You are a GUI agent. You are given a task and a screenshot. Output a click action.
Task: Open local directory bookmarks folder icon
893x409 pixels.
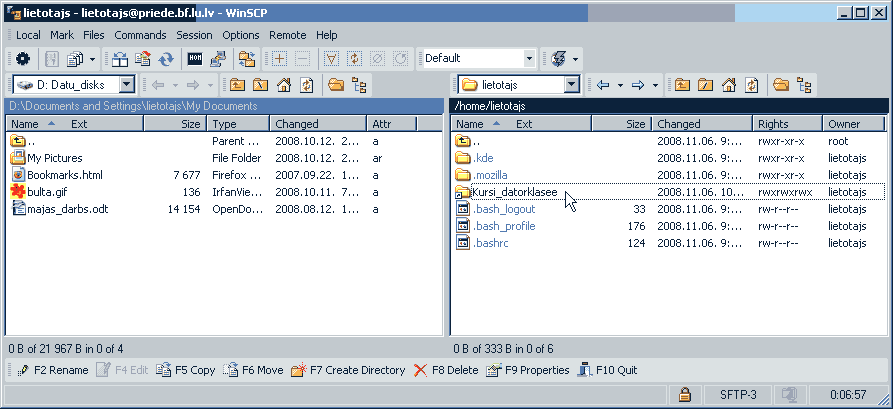[337, 85]
